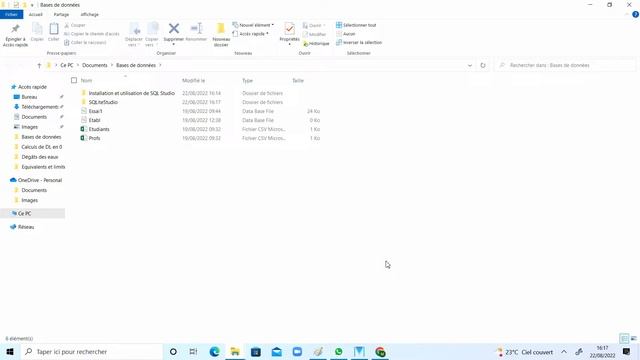
Task: Click Coller le raccourci
Action: (85, 42)
